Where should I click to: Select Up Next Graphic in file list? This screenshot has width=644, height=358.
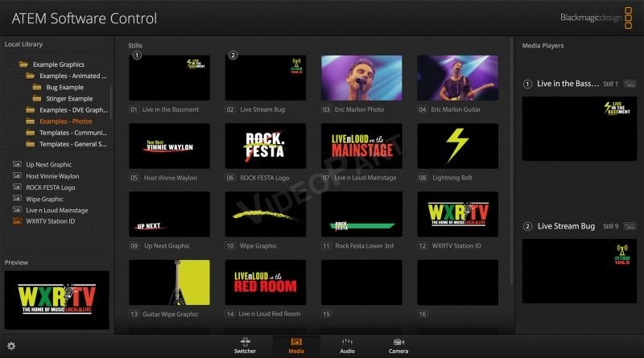pos(49,165)
